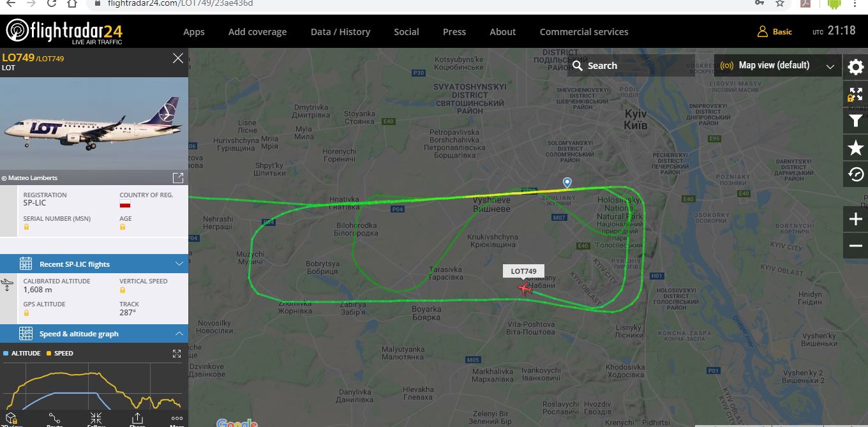Open the Map view (default) dropdown
Viewport: 868px width, 427px height.
pyautogui.click(x=778, y=65)
